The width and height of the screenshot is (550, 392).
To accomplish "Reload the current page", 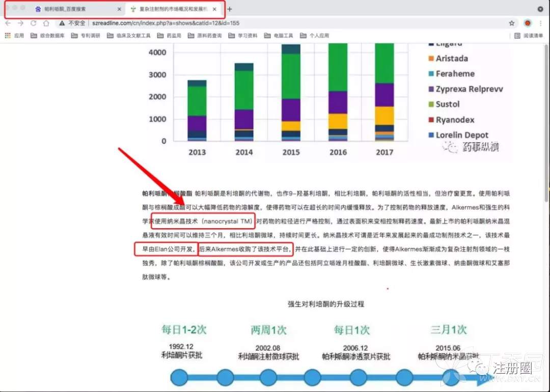I will pos(34,23).
